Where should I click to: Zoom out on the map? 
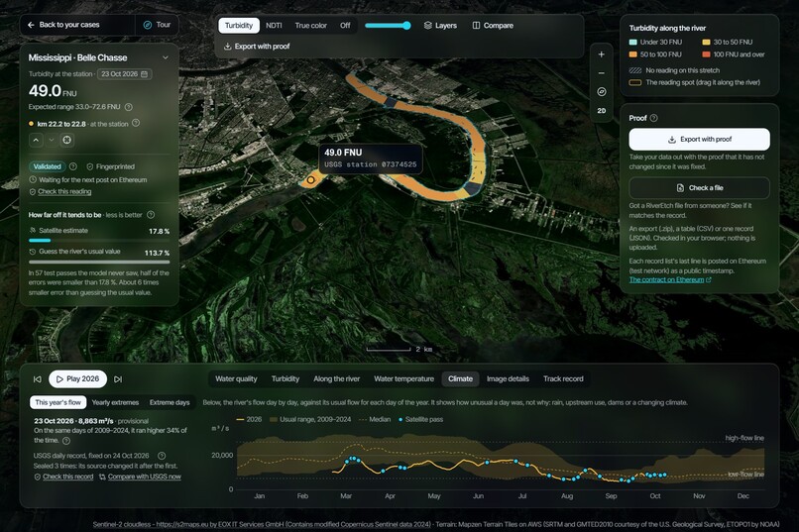coord(602,73)
